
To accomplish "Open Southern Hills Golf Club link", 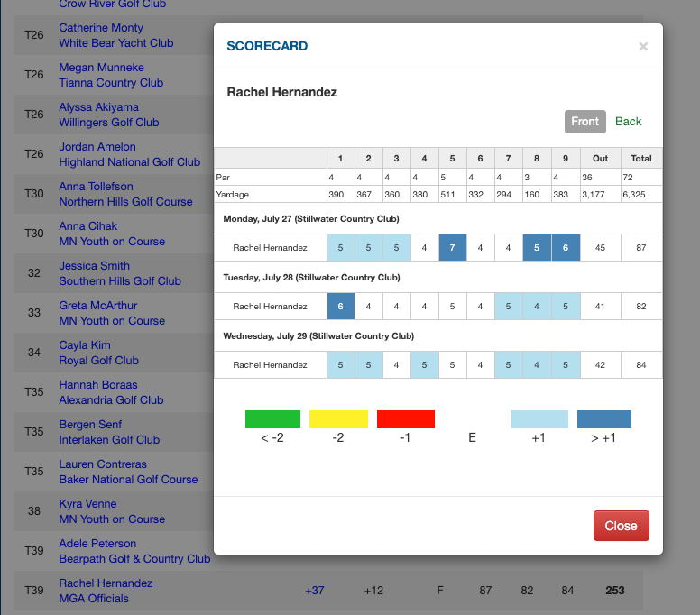I will (x=120, y=281).
